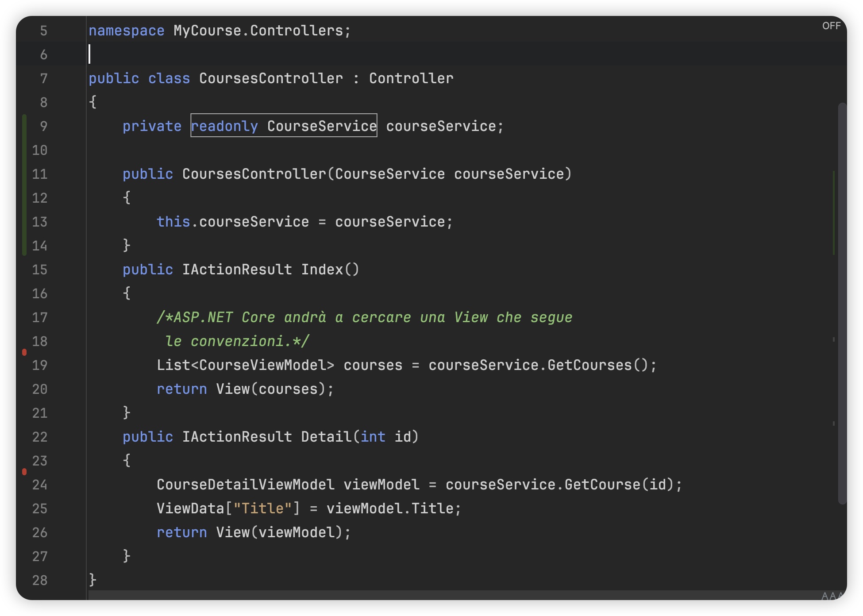The width and height of the screenshot is (863, 616).
Task: Click the AAA label in bottom corner
Action: click(x=832, y=596)
